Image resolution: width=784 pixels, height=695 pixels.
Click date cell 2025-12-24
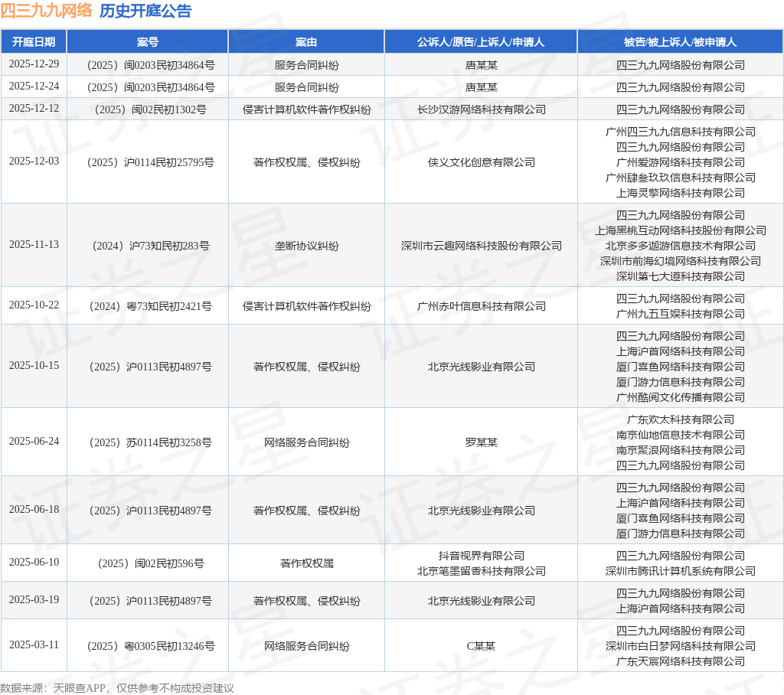[x=34, y=86]
